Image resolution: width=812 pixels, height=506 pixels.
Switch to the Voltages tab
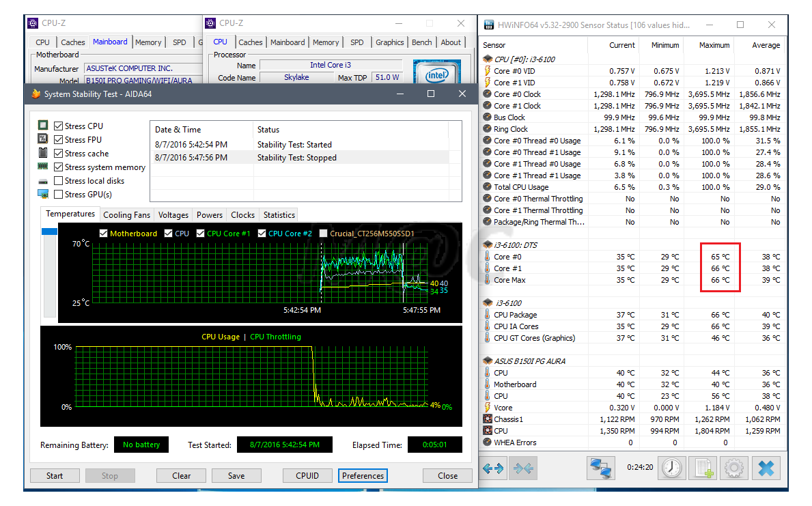[173, 214]
